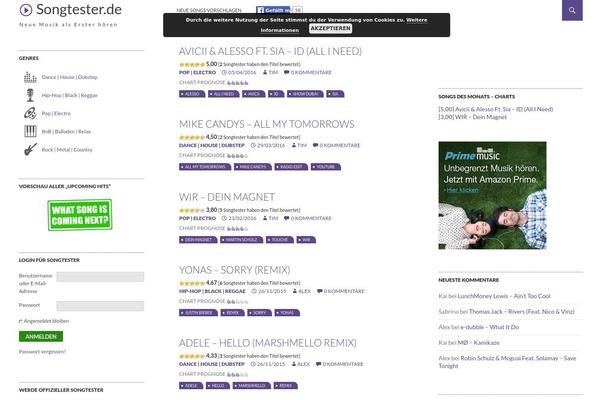Click the JUSTIN BIEBER tag
This screenshot has width=600, height=400.
click(198, 313)
